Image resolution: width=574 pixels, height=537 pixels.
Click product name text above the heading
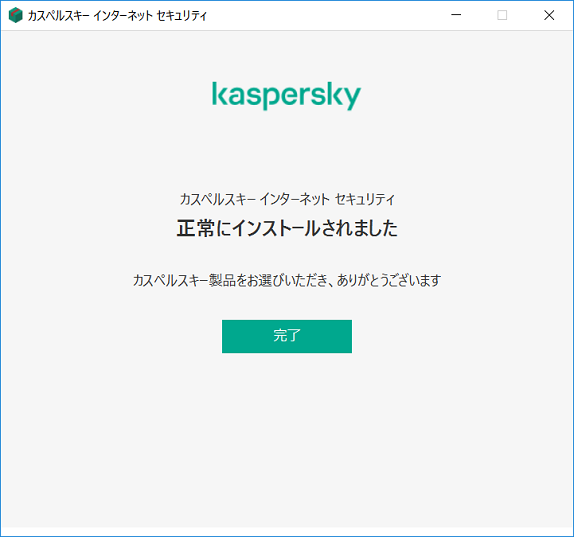pyautogui.click(x=287, y=199)
